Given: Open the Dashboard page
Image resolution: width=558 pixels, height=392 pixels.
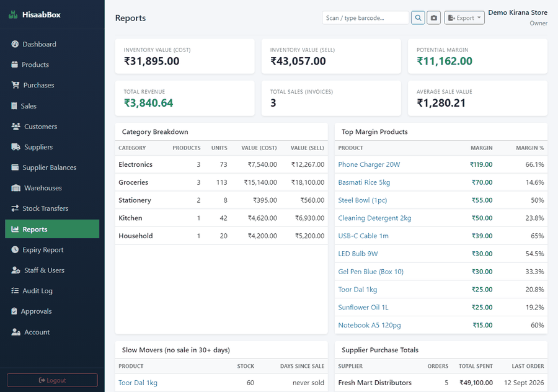Looking at the screenshot, I should coord(52,44).
